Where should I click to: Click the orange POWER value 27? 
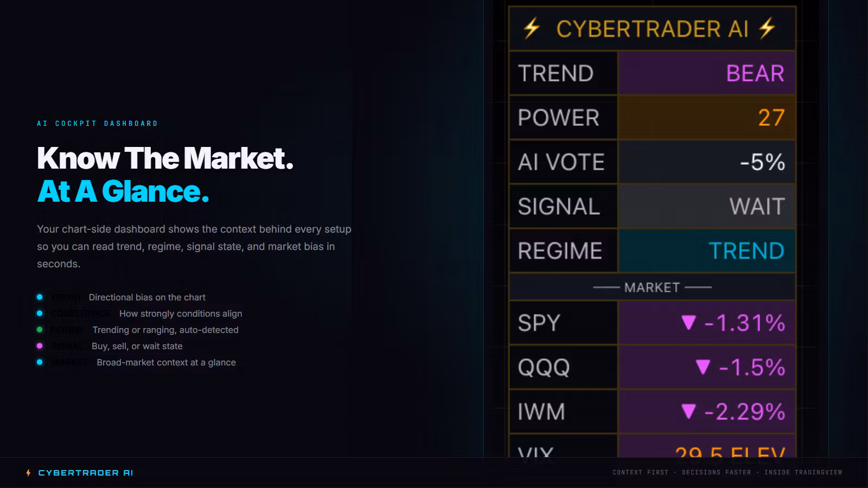click(771, 118)
